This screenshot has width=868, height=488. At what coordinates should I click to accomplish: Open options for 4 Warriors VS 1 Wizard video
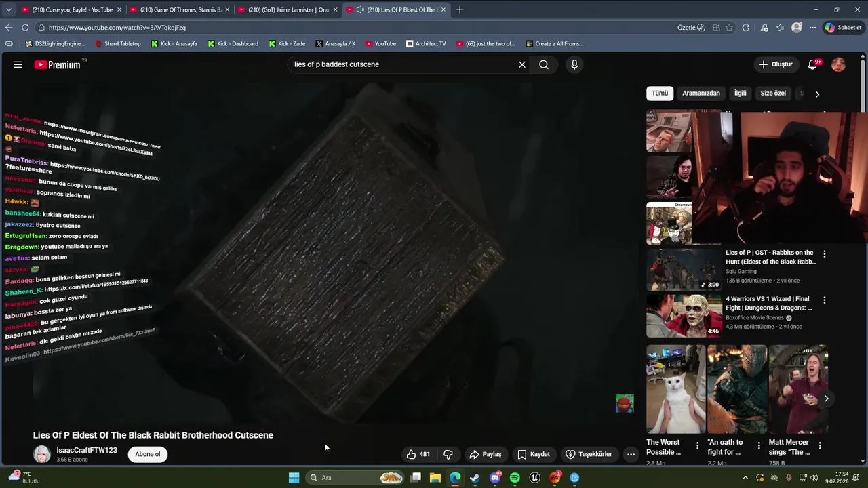(825, 300)
